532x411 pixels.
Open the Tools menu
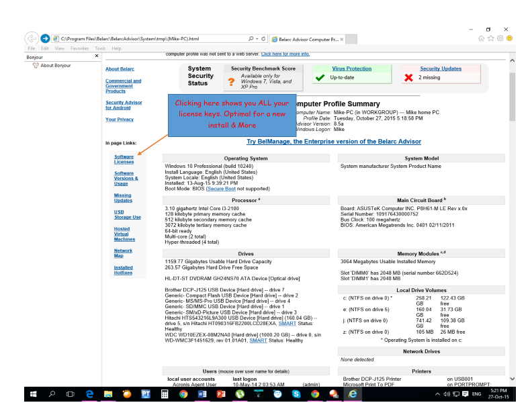100,48
